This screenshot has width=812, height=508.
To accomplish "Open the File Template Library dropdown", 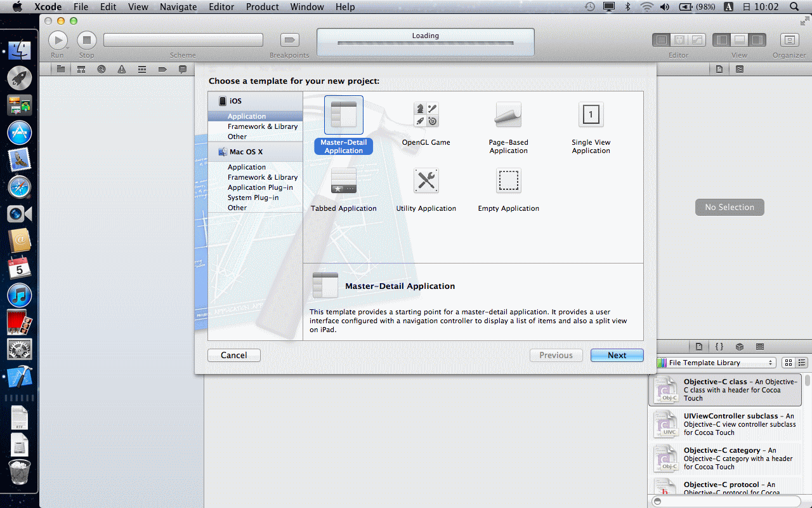I will (x=716, y=363).
